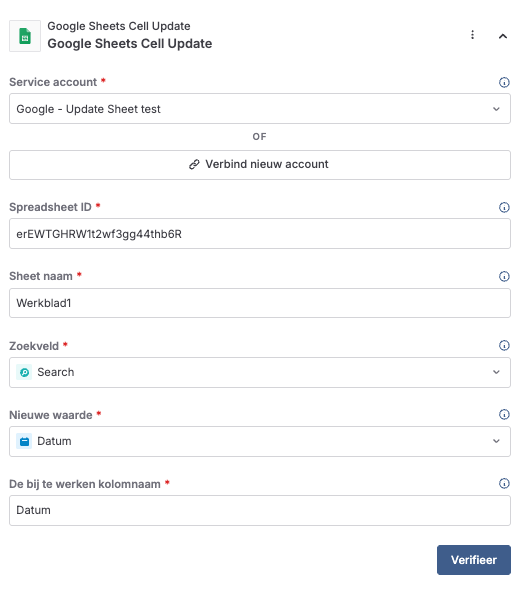Image resolution: width=527 pixels, height=590 pixels.
Task: Click the link icon on Verbind nieuw account
Action: 194,164
